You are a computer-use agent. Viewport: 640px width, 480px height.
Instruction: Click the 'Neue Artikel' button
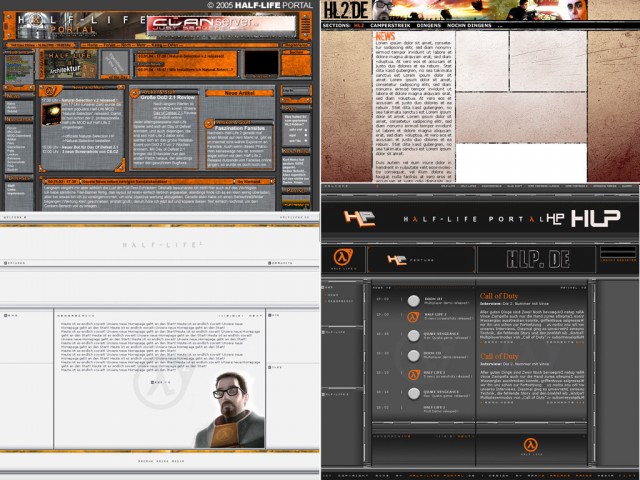tap(240, 93)
